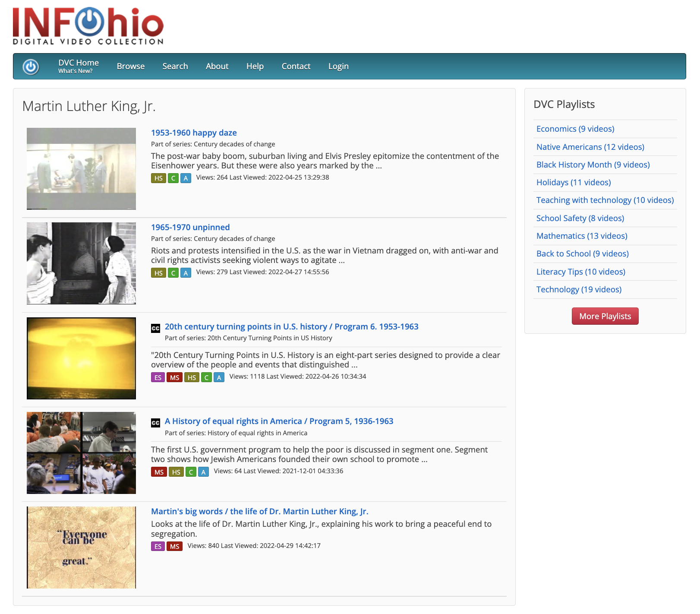This screenshot has height=614, width=700.
Task: Click the power icon in navigation bar
Action: point(31,67)
